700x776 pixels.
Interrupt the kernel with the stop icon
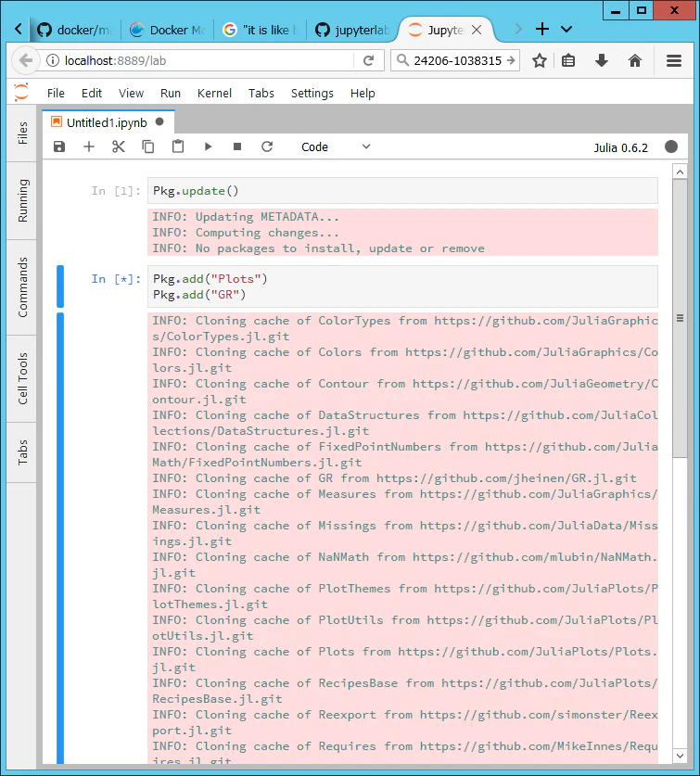tap(237, 146)
